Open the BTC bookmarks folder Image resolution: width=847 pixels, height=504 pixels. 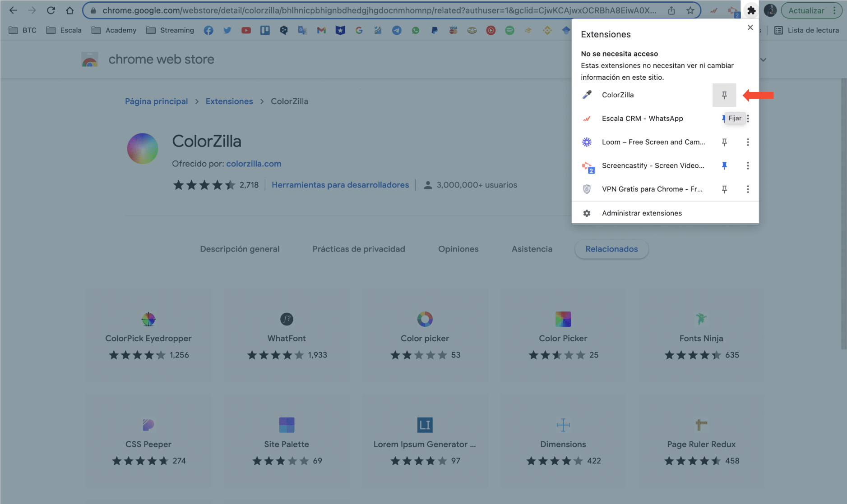(23, 30)
